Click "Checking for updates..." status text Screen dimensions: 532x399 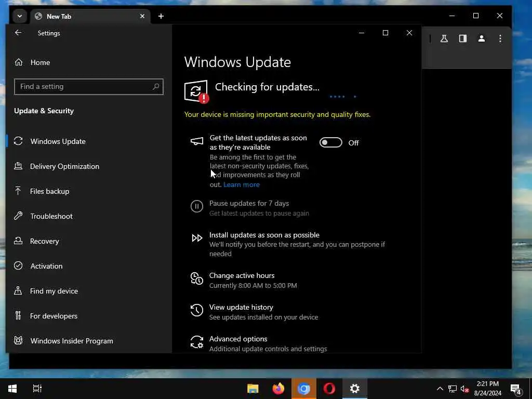coord(267,87)
